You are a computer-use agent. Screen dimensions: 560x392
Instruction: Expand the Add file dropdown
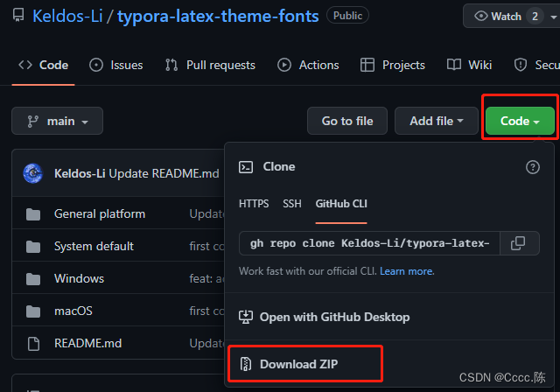coord(437,121)
